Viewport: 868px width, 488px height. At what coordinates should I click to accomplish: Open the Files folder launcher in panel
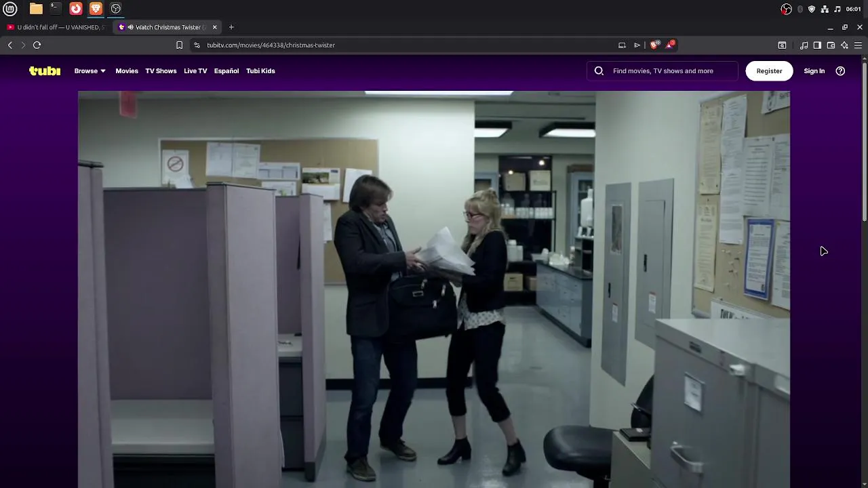[x=36, y=9]
